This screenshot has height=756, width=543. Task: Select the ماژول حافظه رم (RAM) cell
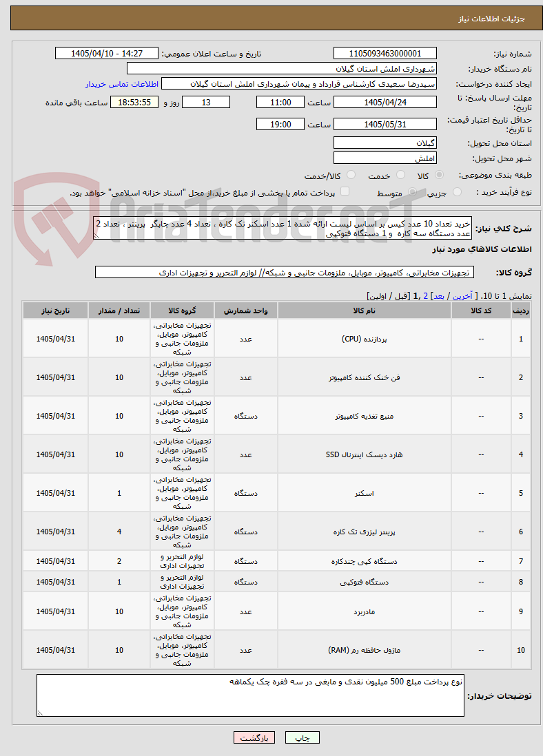(x=365, y=650)
